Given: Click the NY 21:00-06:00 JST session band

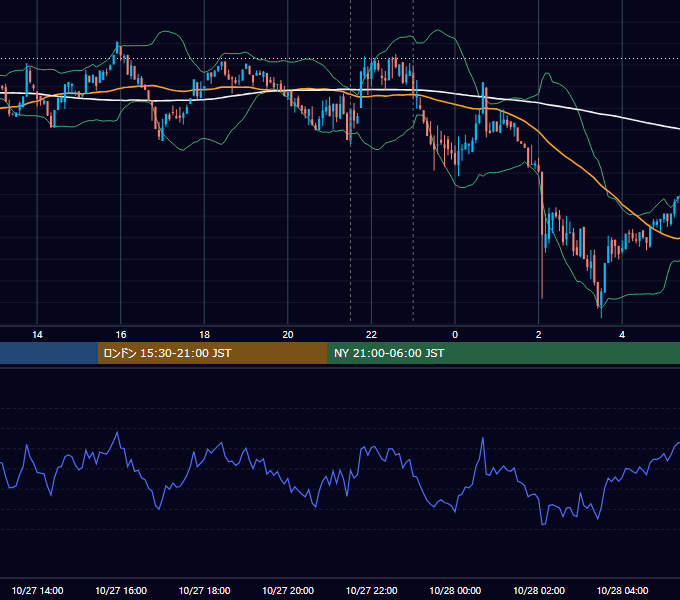Looking at the screenshot, I should tap(503, 353).
